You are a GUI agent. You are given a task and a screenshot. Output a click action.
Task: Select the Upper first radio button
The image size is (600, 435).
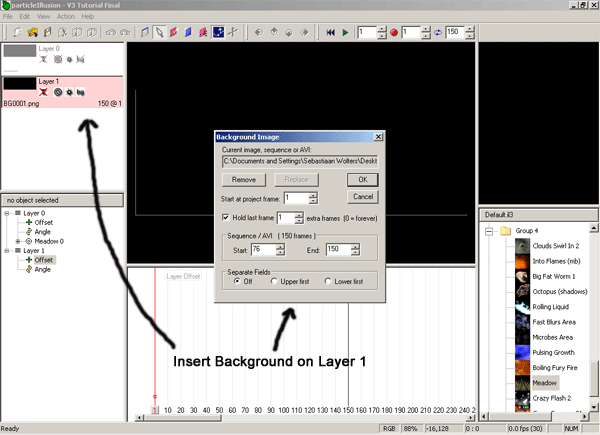tap(274, 281)
